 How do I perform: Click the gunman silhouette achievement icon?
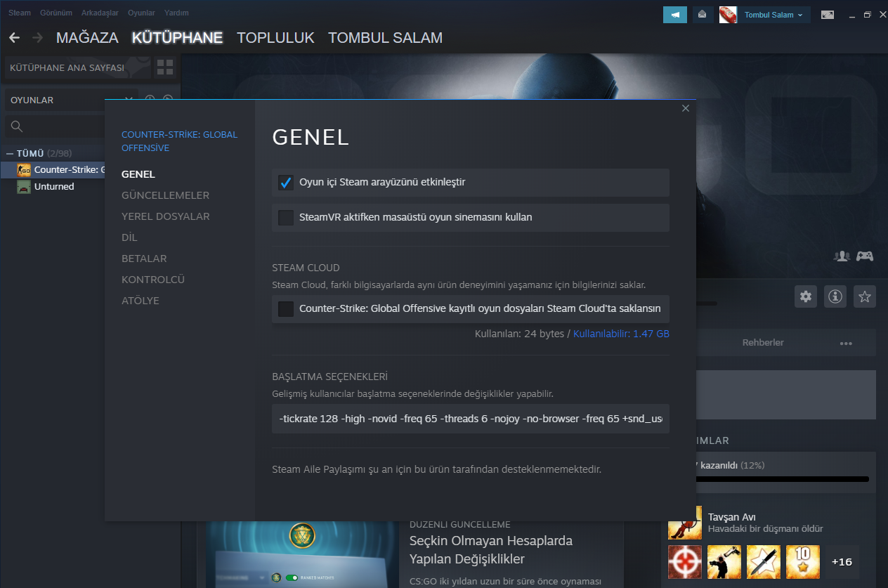(724, 562)
